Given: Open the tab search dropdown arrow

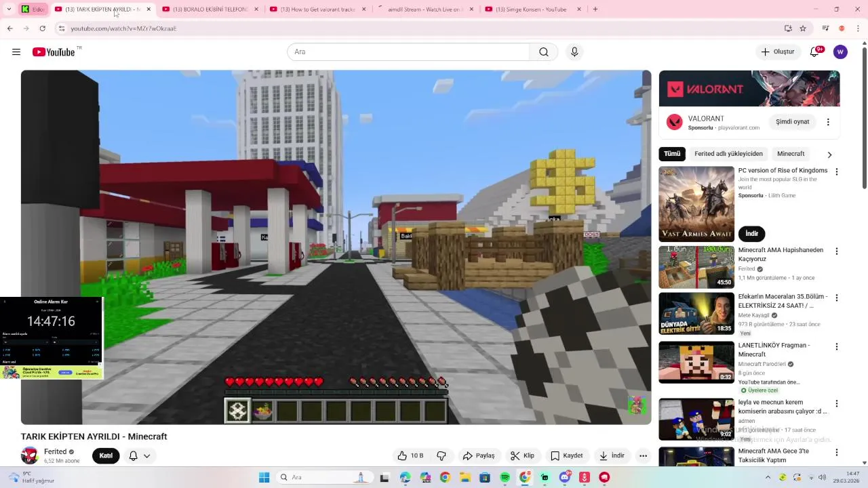Looking at the screenshot, I should 9,9.
